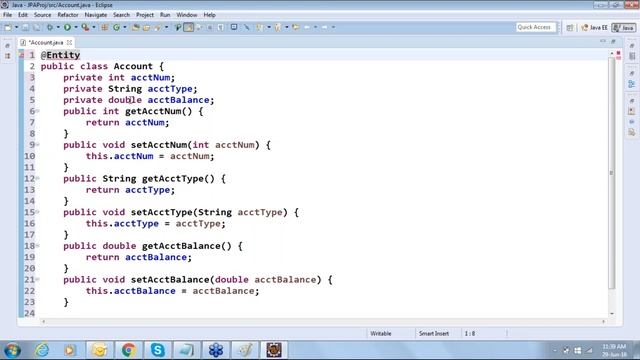This screenshot has height=360, width=640.
Task: Open the Windows Start menu
Action: pos(13,350)
